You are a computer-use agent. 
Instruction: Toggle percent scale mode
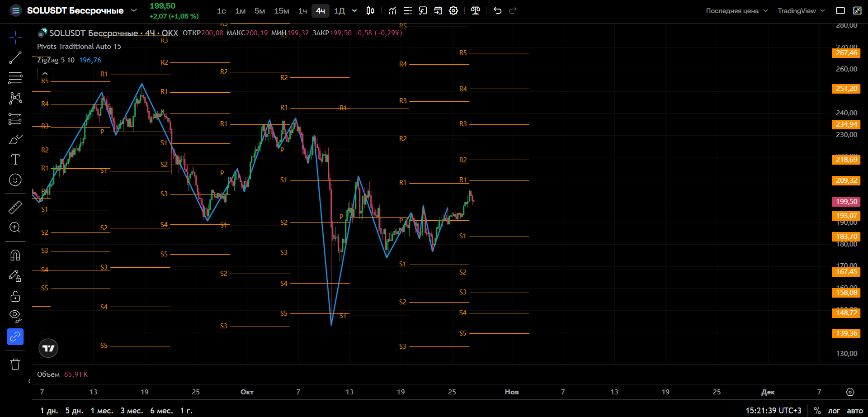(817, 411)
